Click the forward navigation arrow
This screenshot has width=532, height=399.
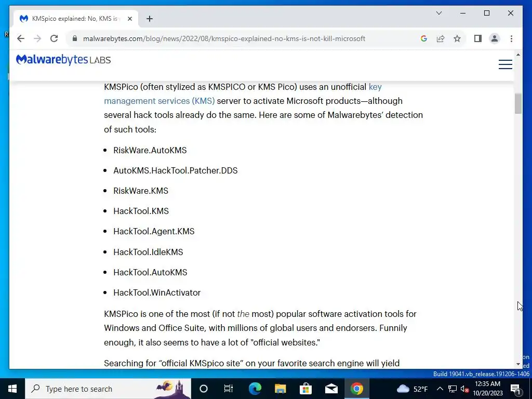[37, 38]
